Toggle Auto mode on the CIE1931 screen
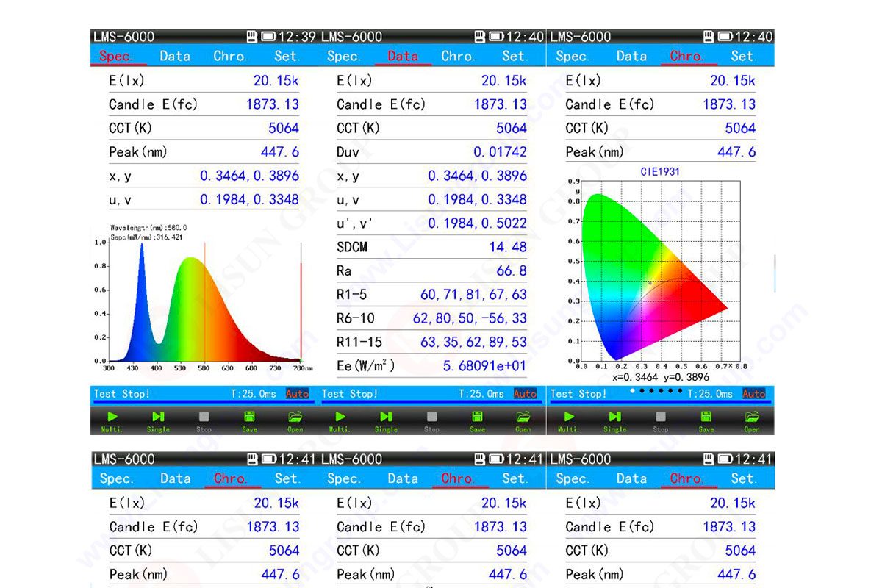The width and height of the screenshot is (882, 588). click(x=754, y=394)
